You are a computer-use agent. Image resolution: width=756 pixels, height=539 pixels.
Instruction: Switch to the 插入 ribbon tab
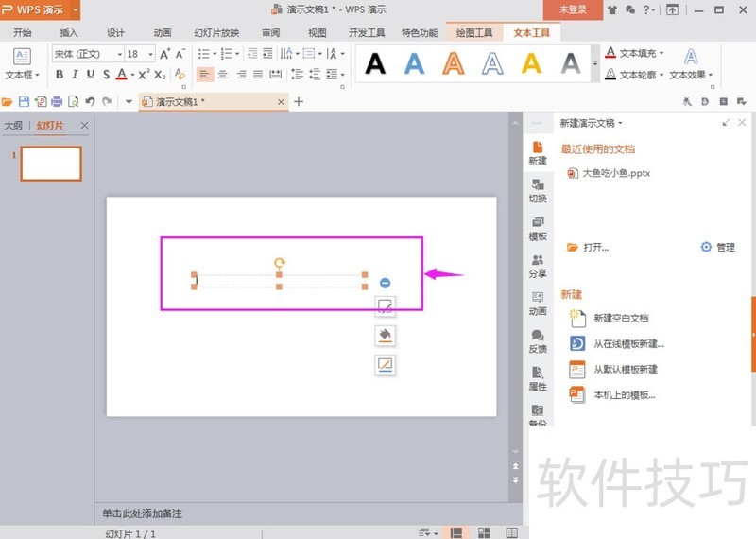tap(69, 32)
